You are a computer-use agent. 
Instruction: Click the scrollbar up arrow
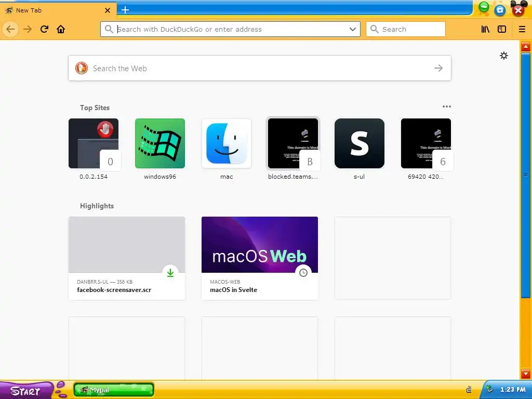pos(526,46)
